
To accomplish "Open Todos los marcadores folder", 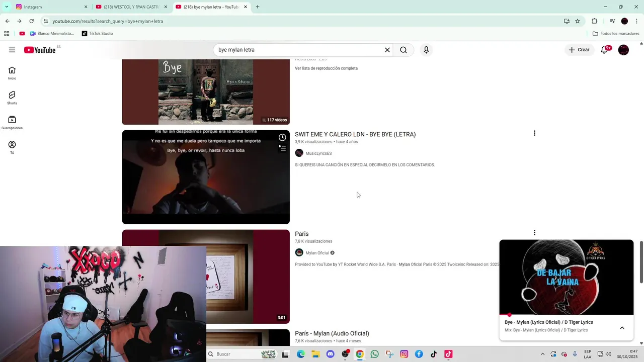I will [616, 34].
